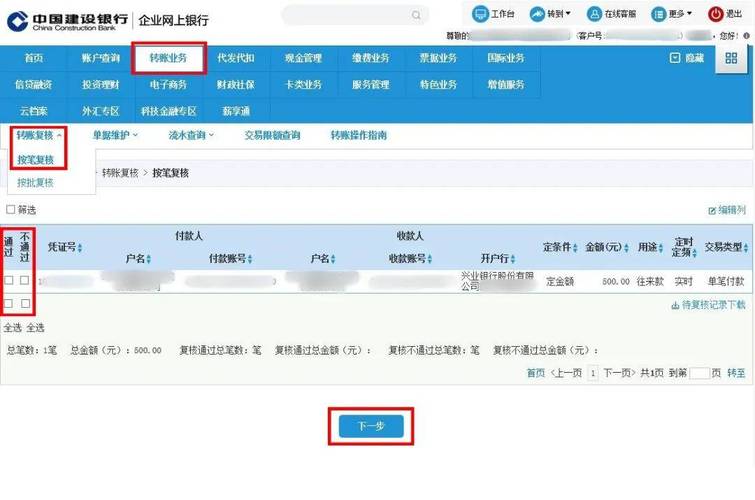
Task: Go to the 首页 main tab
Action: 34,58
